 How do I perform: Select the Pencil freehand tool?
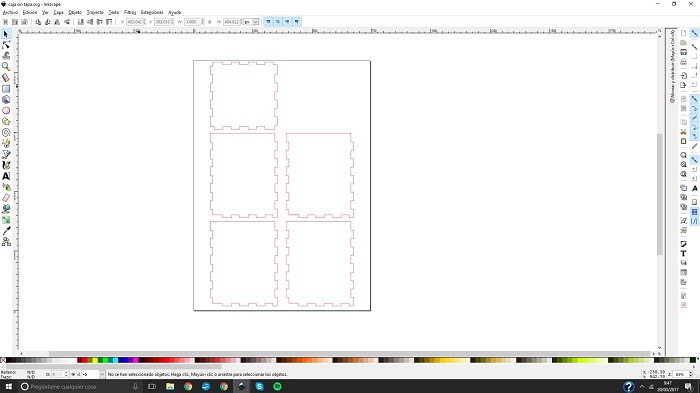(6, 143)
